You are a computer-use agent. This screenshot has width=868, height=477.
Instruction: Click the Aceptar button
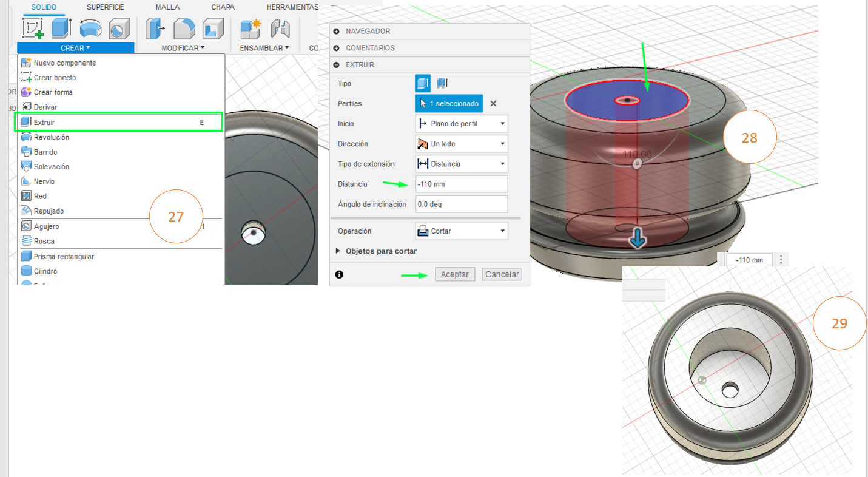tap(454, 274)
